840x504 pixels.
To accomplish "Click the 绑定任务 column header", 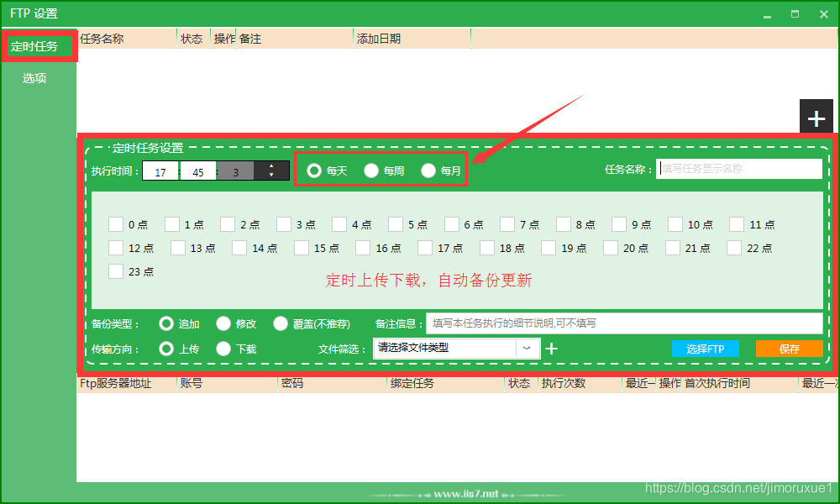I will pos(446,384).
